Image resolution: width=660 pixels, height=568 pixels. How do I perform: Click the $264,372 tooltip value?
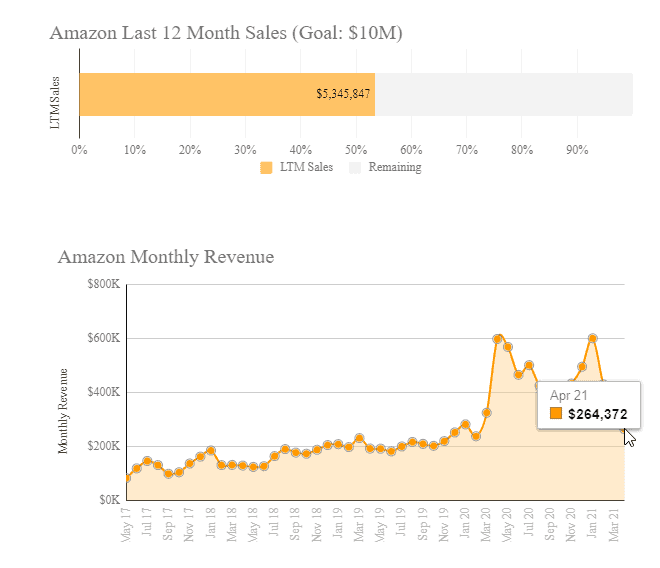[598, 414]
